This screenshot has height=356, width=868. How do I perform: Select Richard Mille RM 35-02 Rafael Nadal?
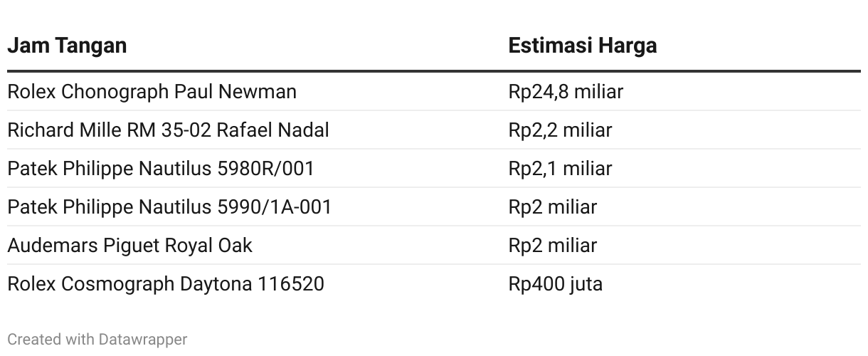click(168, 130)
